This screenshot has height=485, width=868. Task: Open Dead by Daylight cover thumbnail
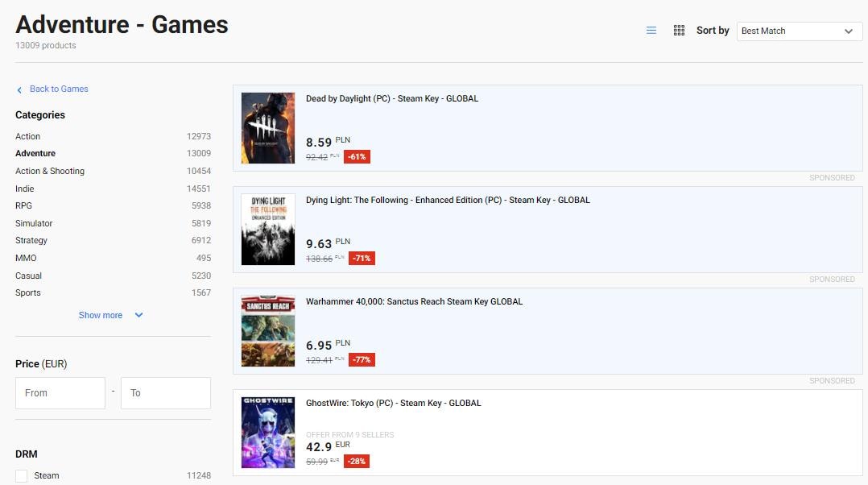tap(268, 128)
